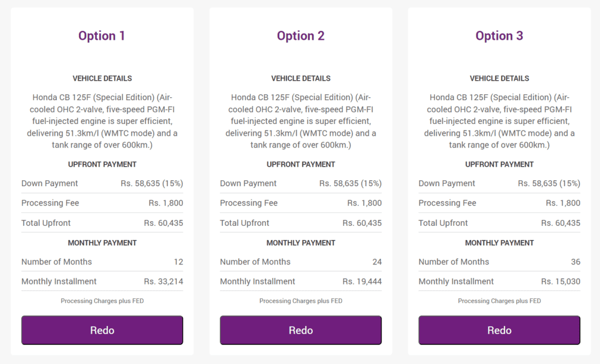Click Option 1 monthly installment Rs. 33,214
This screenshot has height=364, width=600.
coord(163,281)
